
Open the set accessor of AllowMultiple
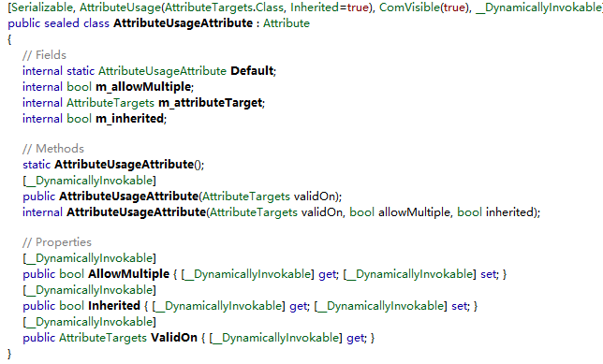coord(489,274)
